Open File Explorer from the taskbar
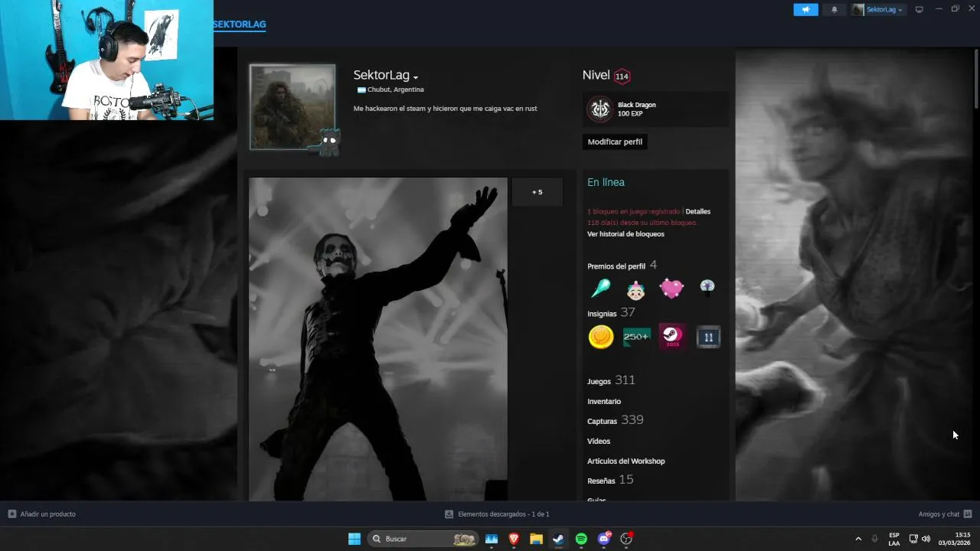This screenshot has width=980, height=551. pos(537,539)
